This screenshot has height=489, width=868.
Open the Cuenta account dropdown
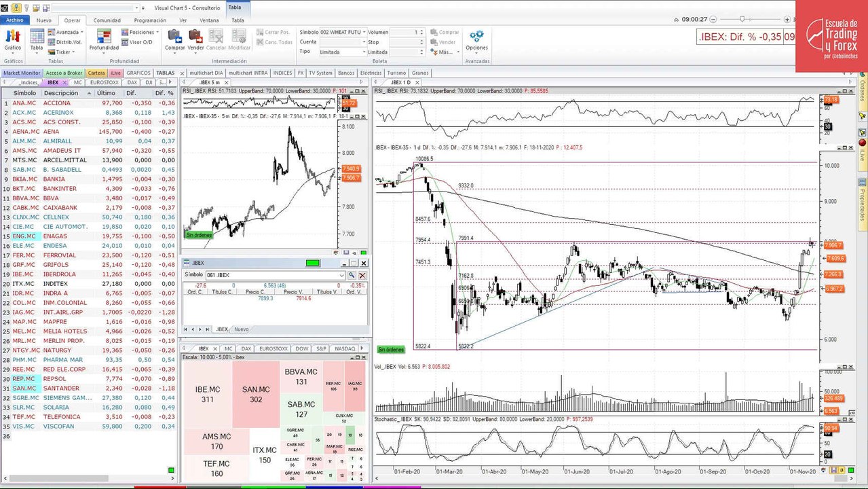[x=364, y=42]
